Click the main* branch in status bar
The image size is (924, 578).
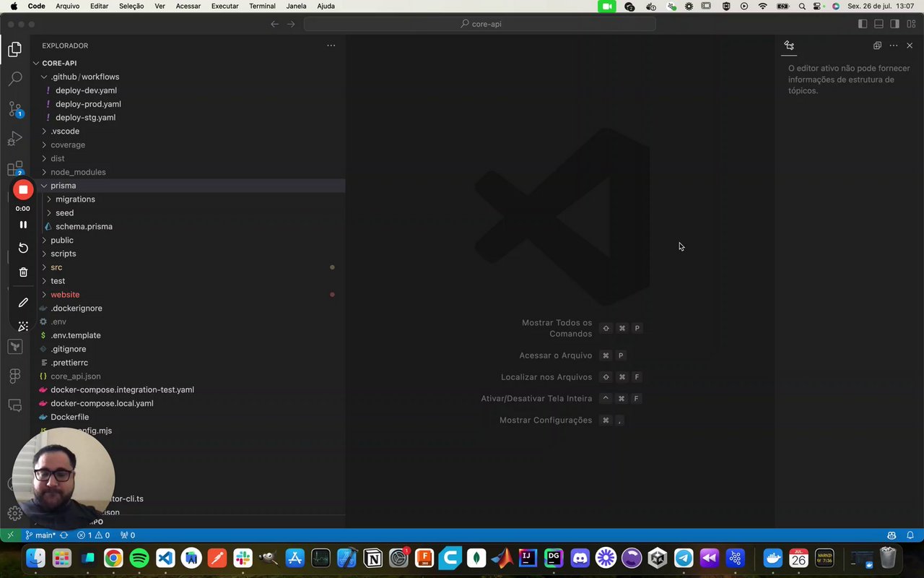click(40, 535)
